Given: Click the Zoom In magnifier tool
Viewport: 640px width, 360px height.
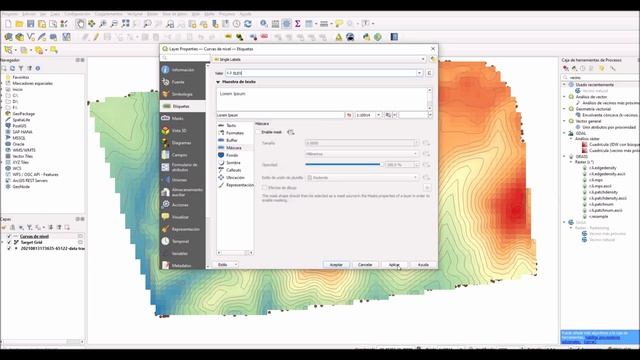Looking at the screenshot, I should tap(103, 24).
